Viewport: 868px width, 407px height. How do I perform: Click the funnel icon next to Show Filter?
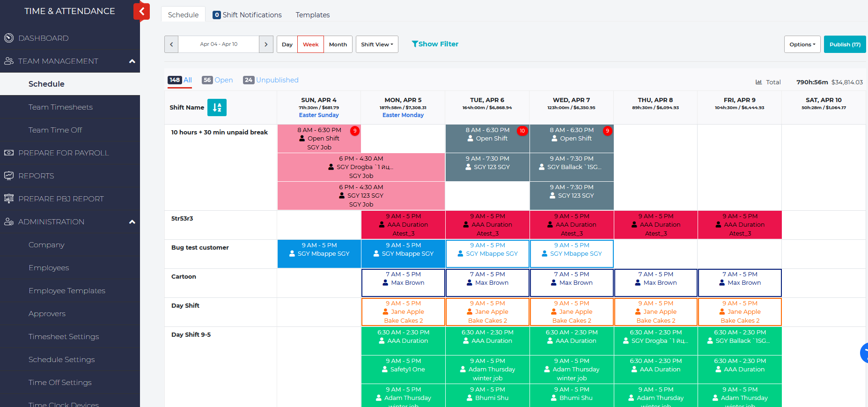tap(415, 44)
